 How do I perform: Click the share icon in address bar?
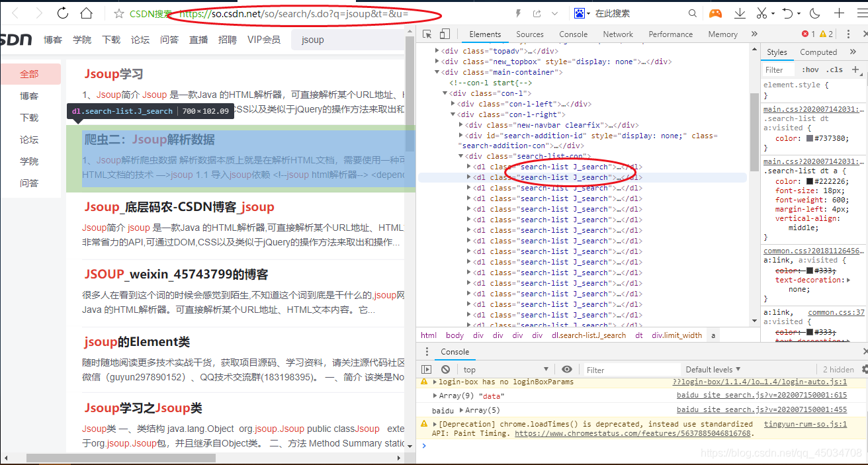(x=537, y=13)
